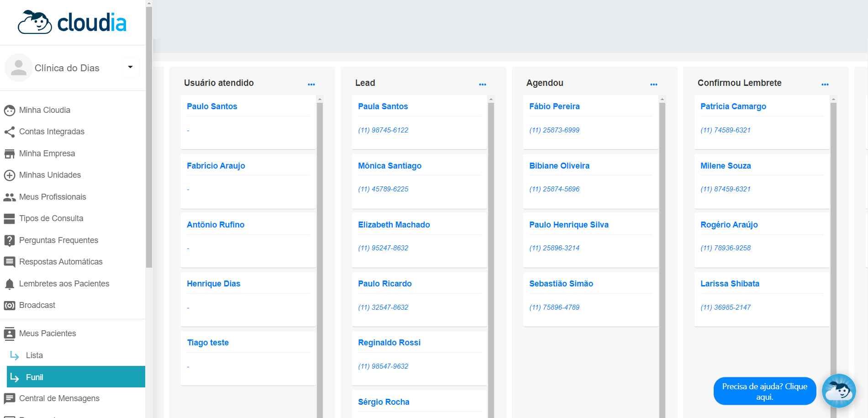Open the Paulo Henrique Silva card

click(x=591, y=240)
